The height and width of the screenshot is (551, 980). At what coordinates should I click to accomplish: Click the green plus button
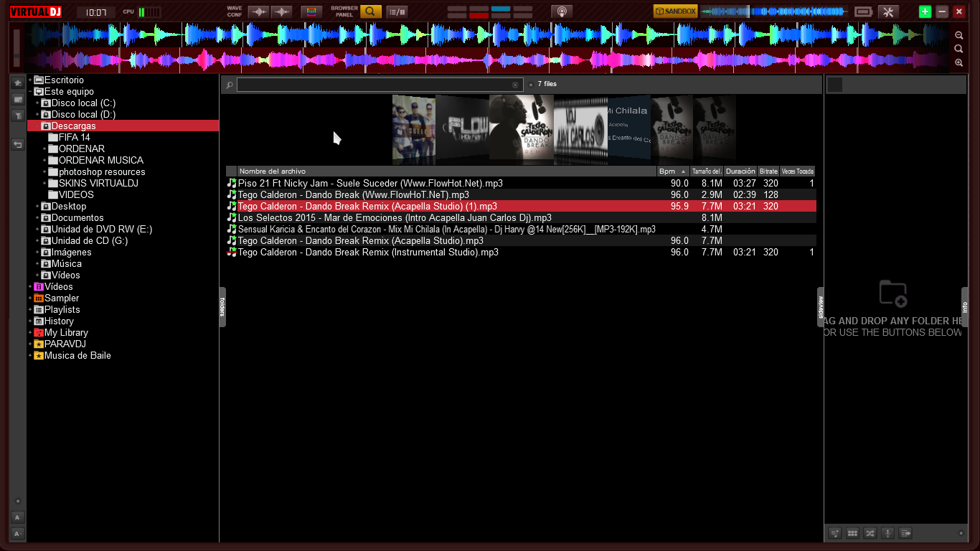(x=925, y=11)
